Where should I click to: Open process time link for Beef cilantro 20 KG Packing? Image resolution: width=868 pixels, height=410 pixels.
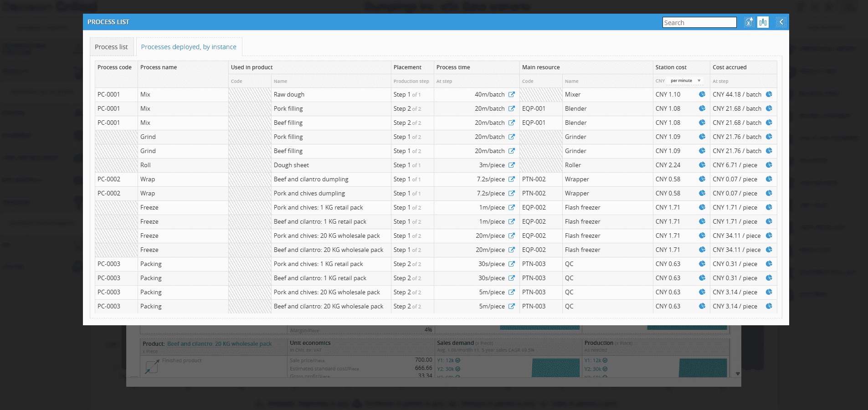(512, 306)
